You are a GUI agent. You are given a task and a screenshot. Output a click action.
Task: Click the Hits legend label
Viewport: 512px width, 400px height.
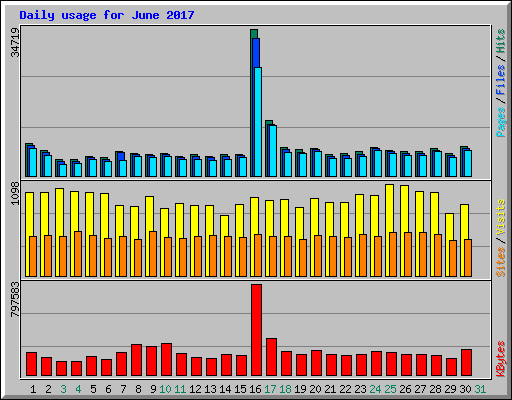tap(501, 41)
